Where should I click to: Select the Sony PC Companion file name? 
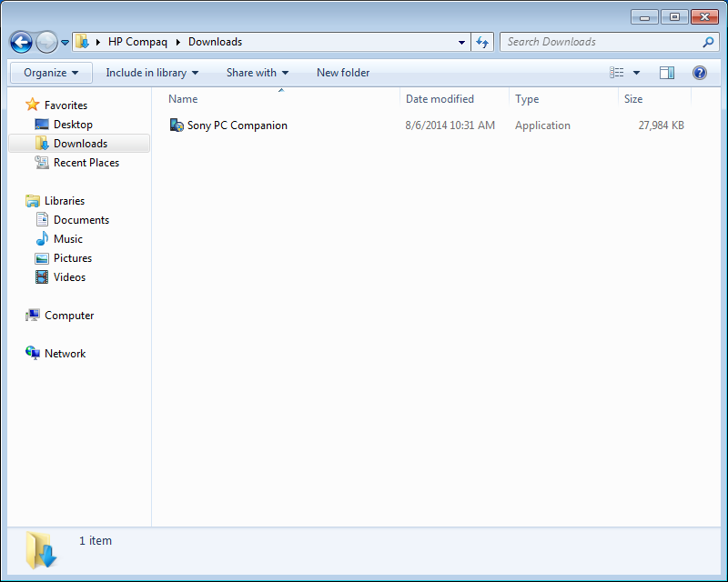[238, 125]
